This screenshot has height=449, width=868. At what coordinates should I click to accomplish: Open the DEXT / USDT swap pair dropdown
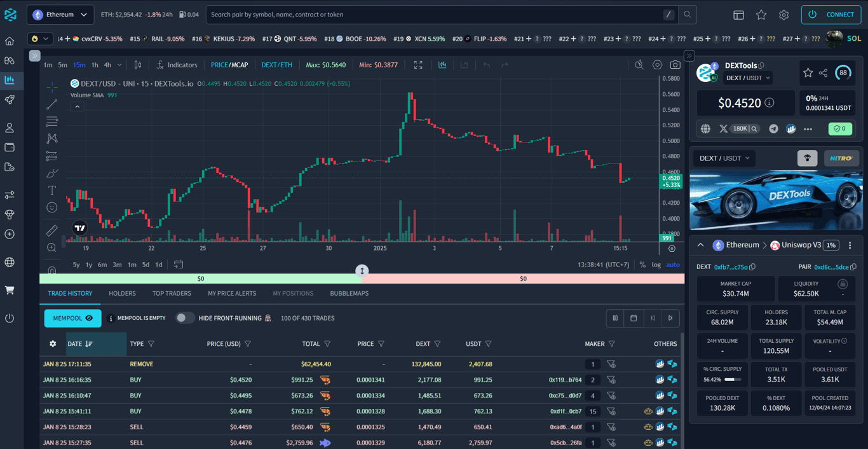[724, 158]
